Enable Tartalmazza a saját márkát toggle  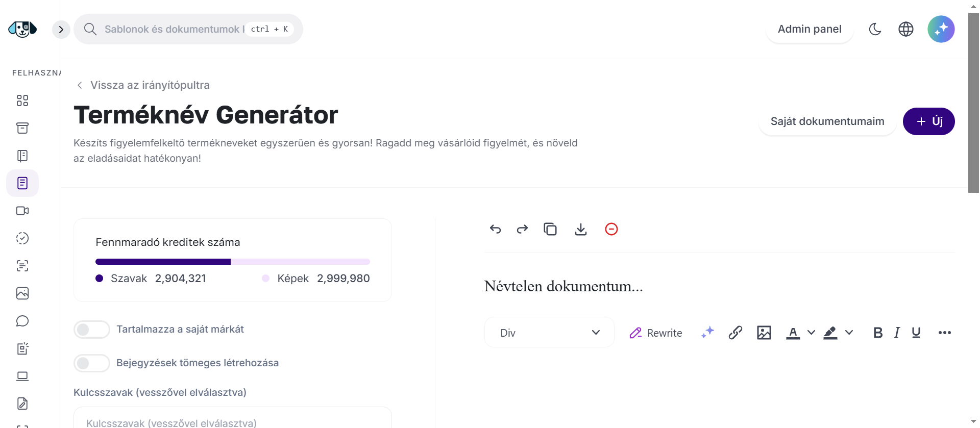coord(92,329)
